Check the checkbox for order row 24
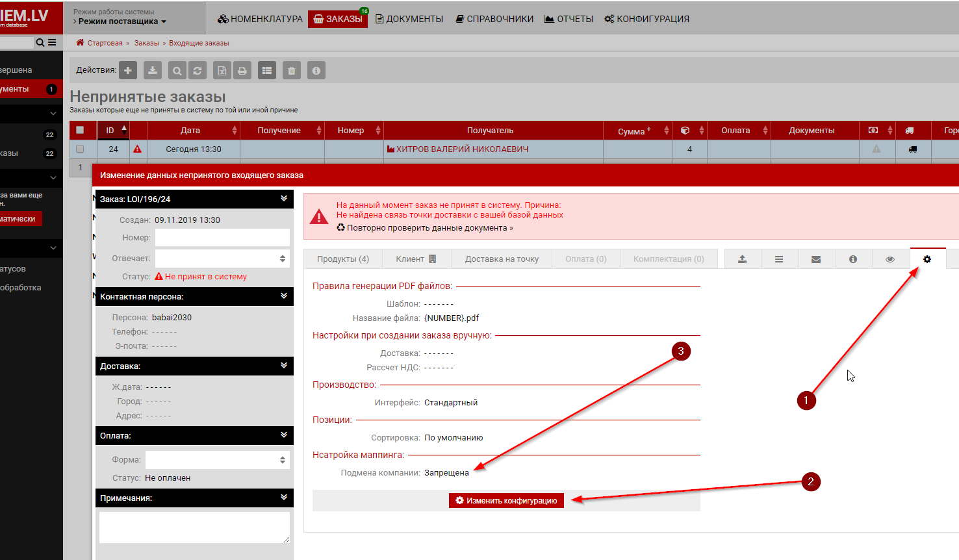This screenshot has width=959, height=560. tap(80, 149)
